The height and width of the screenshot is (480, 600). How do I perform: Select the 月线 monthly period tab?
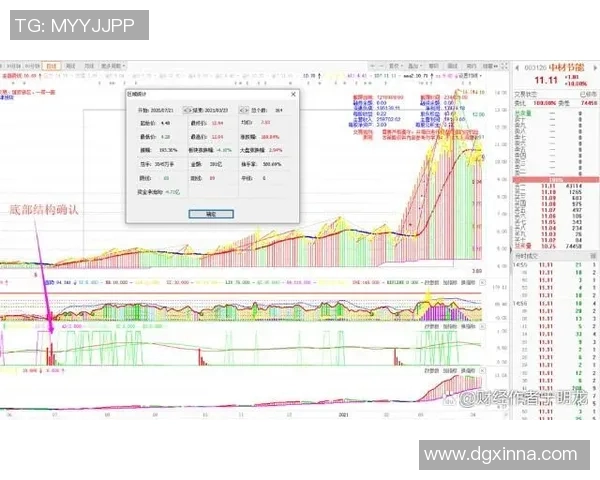click(x=91, y=64)
